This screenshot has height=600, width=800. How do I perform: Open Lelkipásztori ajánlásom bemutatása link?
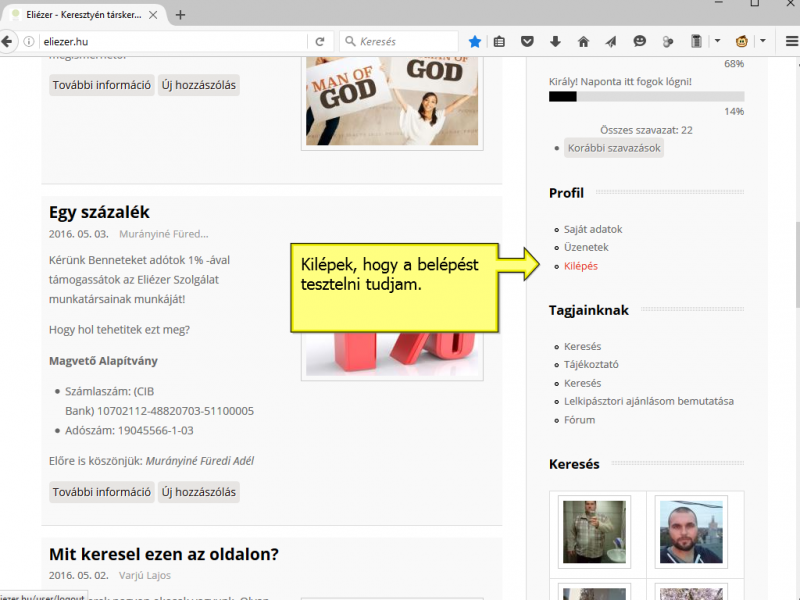point(648,401)
